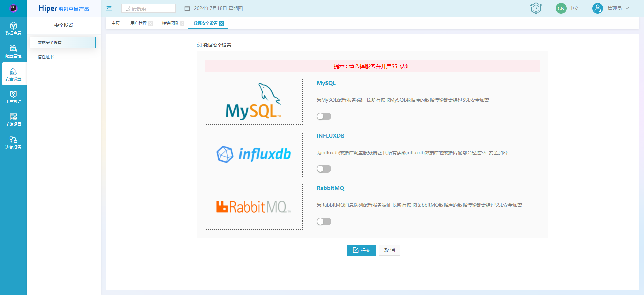
Task: Open the 配置管理 sidebar section
Action: tap(13, 51)
